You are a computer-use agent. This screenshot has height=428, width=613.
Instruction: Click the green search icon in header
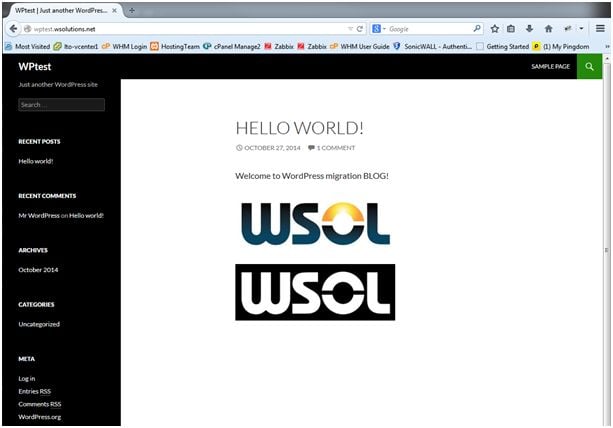tap(589, 66)
